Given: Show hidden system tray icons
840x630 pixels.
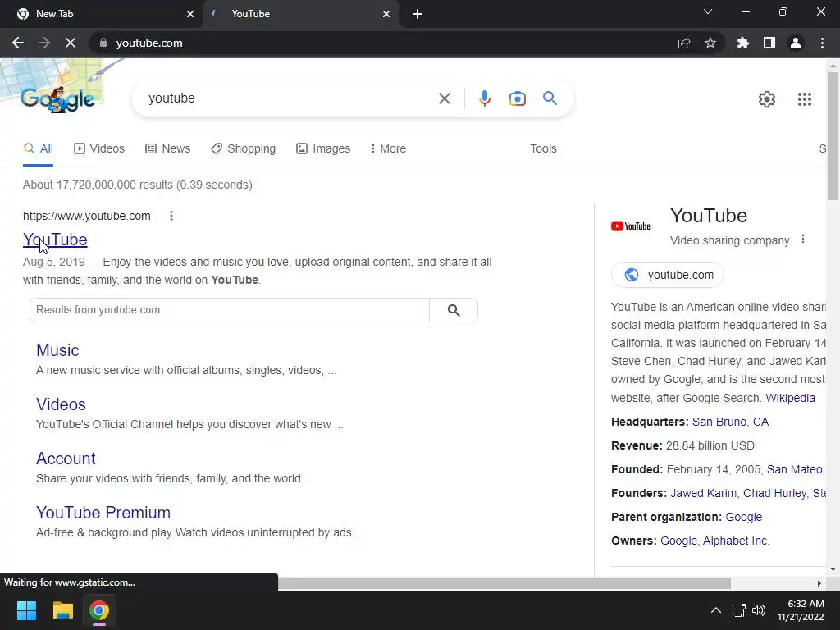Looking at the screenshot, I should 715,610.
